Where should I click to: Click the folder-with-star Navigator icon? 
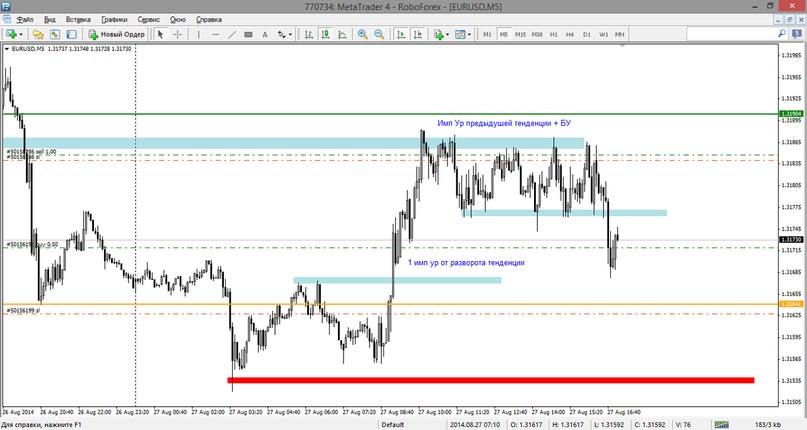coord(38,34)
